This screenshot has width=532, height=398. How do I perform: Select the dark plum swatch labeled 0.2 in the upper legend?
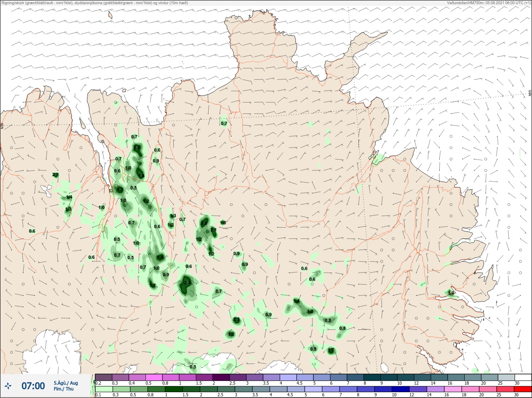click(103, 377)
